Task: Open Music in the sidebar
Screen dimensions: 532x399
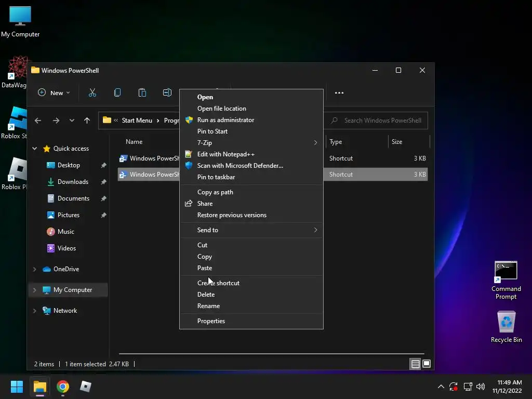Action: pyautogui.click(x=65, y=232)
